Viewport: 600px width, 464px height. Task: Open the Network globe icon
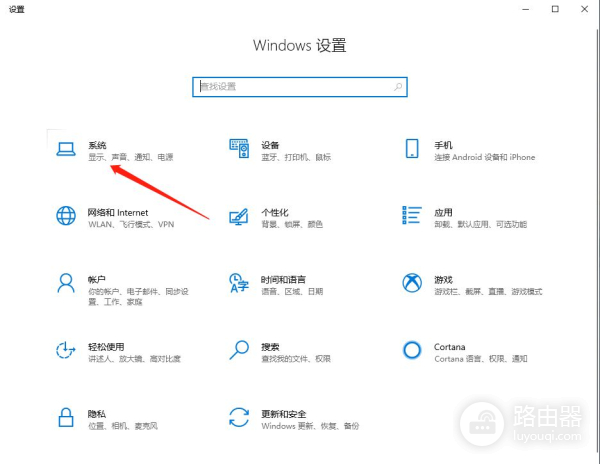click(x=66, y=215)
